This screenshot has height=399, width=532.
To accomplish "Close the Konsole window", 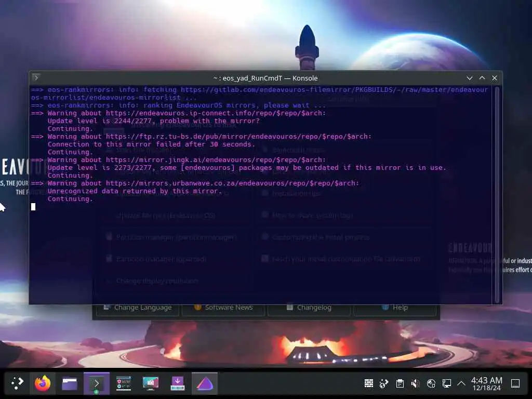I will [x=495, y=78].
